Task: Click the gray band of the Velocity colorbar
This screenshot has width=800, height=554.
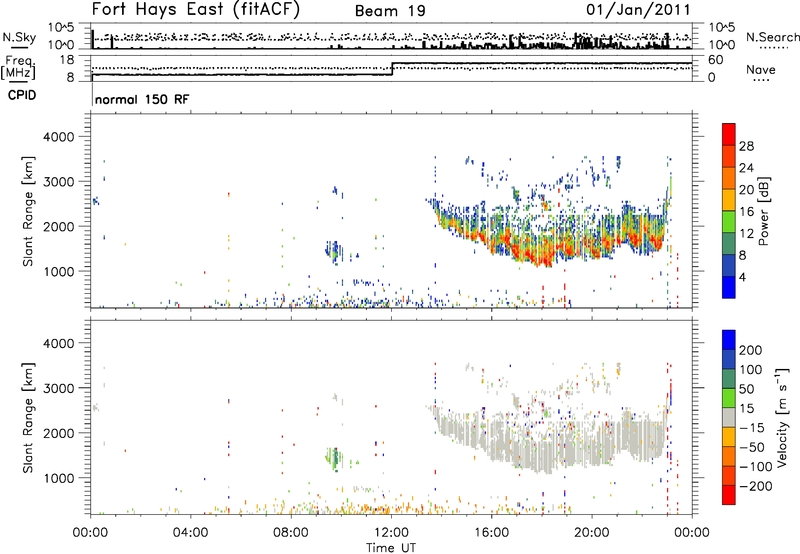Action: [x=729, y=417]
